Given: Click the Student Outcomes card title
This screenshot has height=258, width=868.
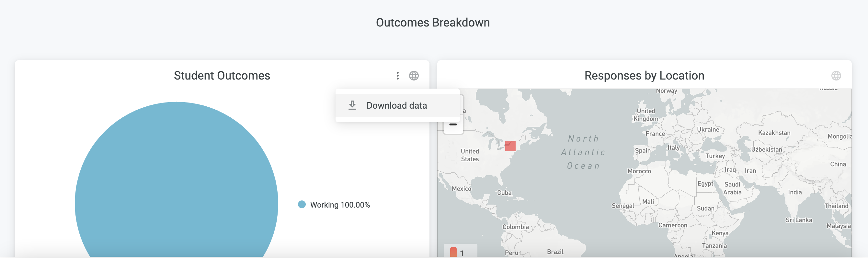Looking at the screenshot, I should (x=222, y=76).
